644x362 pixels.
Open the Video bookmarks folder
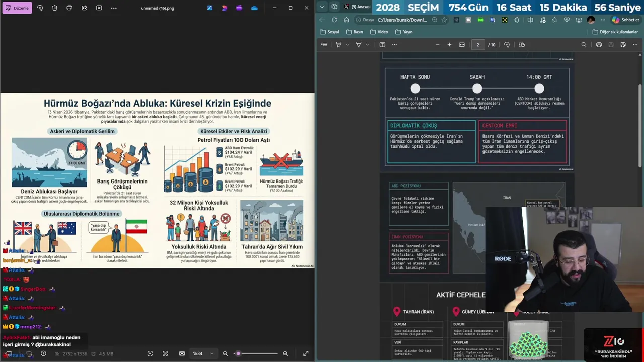click(379, 32)
